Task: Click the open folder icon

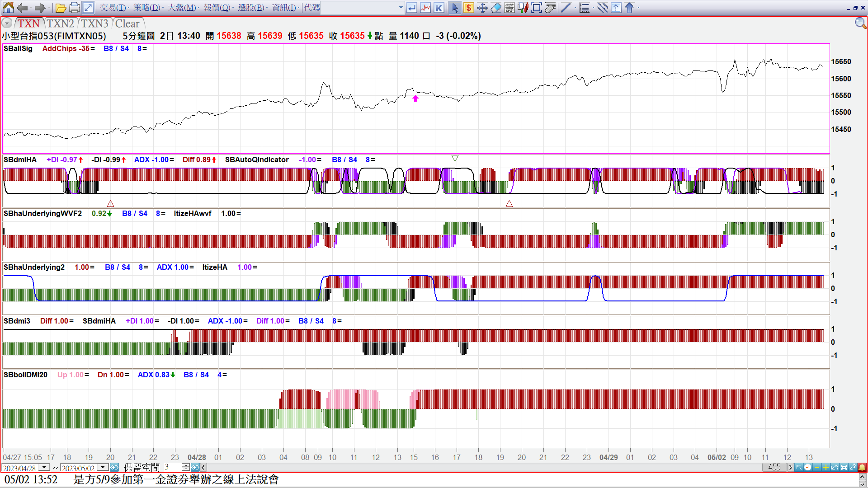Action: coord(61,8)
